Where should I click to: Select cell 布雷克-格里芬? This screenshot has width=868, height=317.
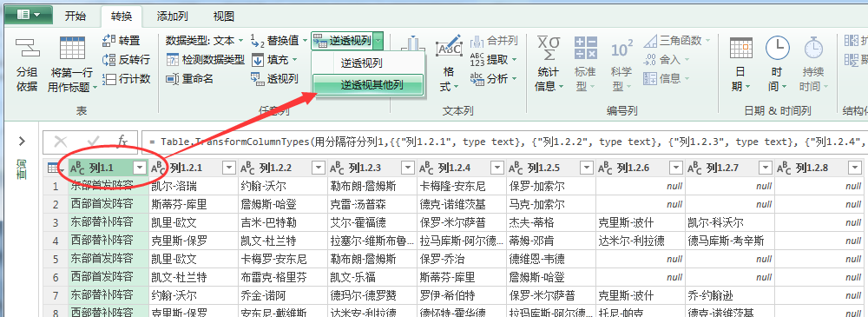coord(283,276)
